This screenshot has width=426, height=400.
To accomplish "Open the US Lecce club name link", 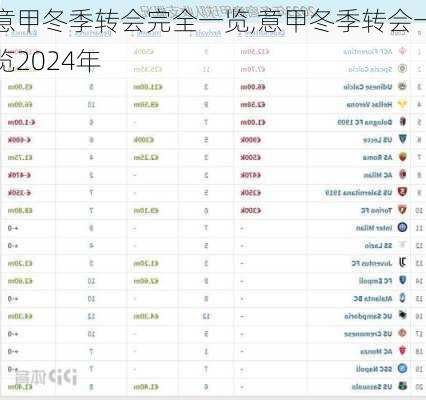I will coord(377,140).
